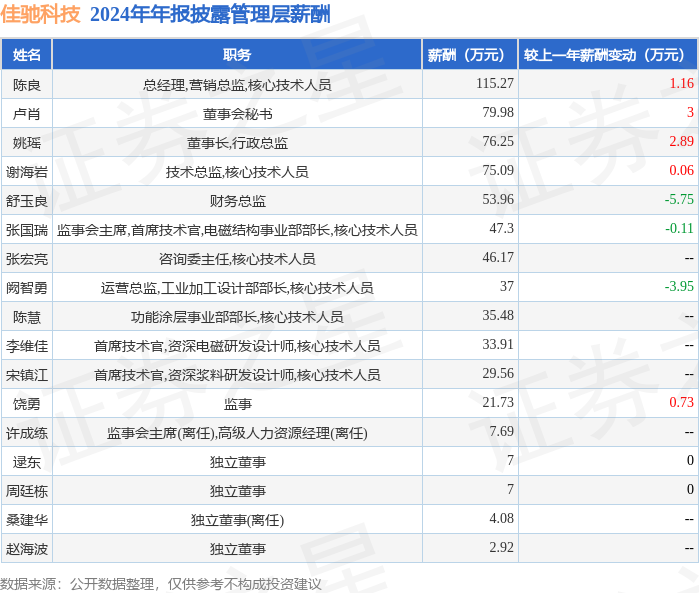The image size is (699, 593).
Task: Click the green change value -3.95
Action: pos(679,286)
